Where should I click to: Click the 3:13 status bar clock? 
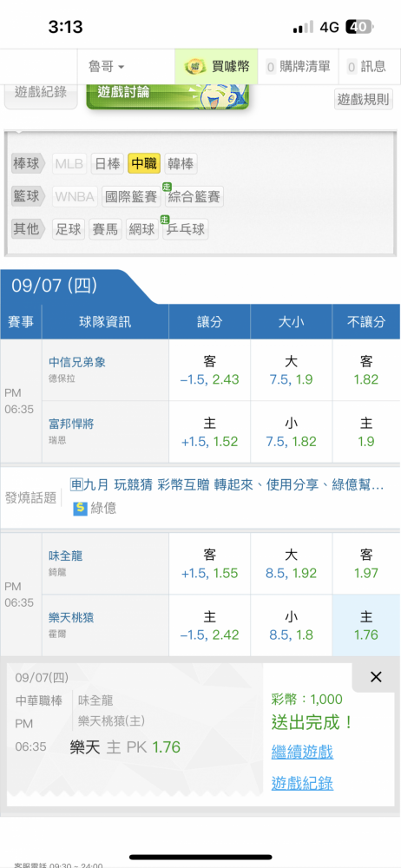65,26
